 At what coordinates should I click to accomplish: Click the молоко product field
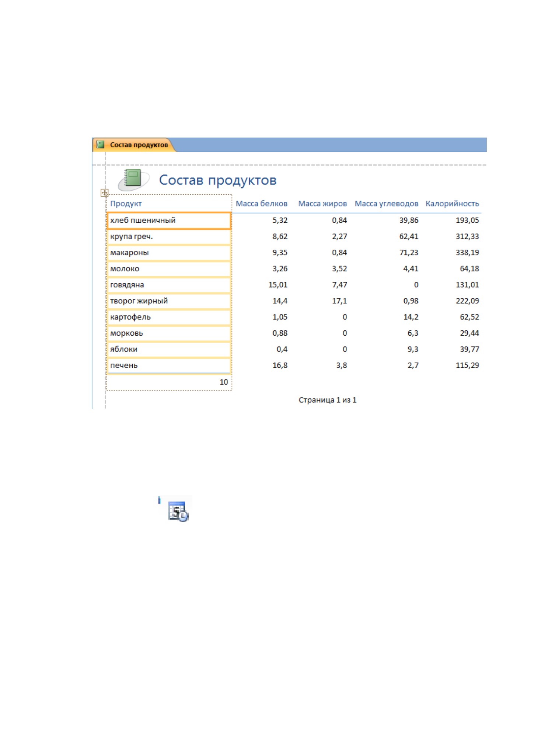click(169, 269)
